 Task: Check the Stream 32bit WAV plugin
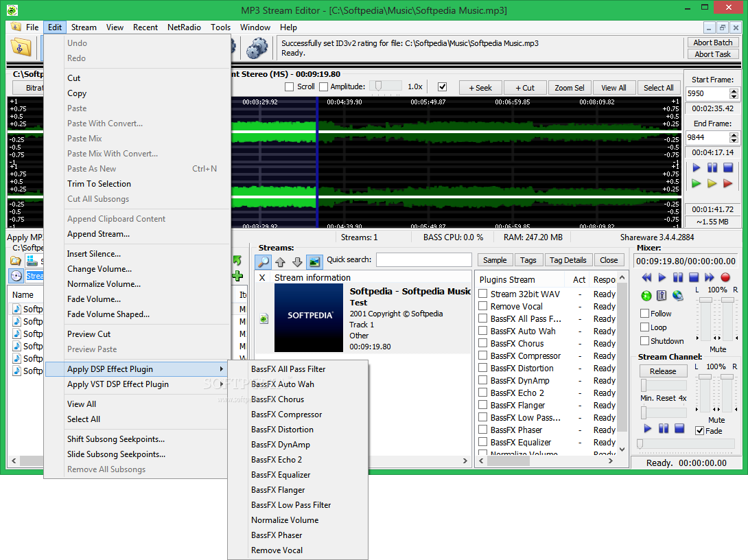coord(482,294)
